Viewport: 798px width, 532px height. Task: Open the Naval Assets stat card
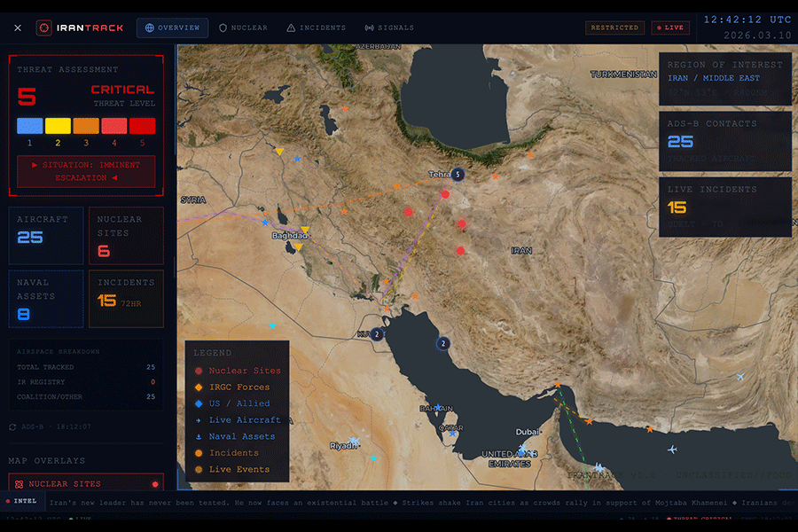[x=46, y=299]
